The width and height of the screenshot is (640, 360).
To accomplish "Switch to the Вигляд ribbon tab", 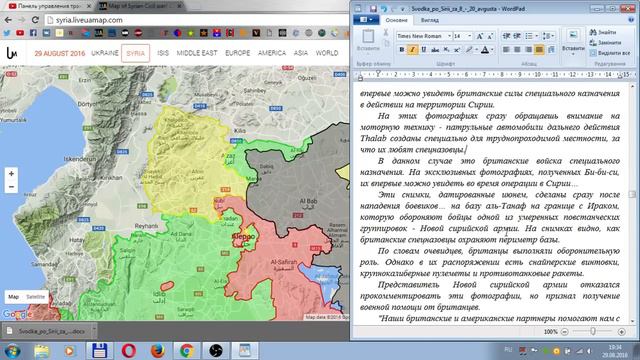I will [x=430, y=20].
